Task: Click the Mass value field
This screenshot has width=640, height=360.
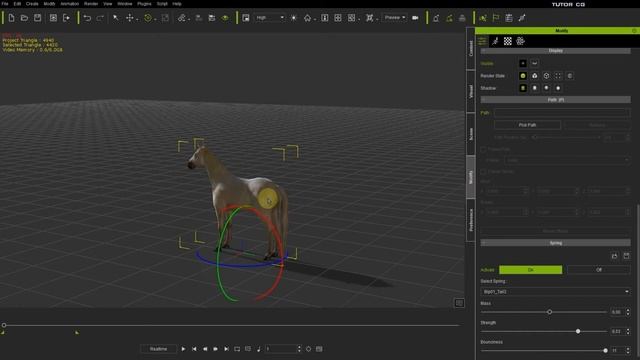Action: [618, 312]
